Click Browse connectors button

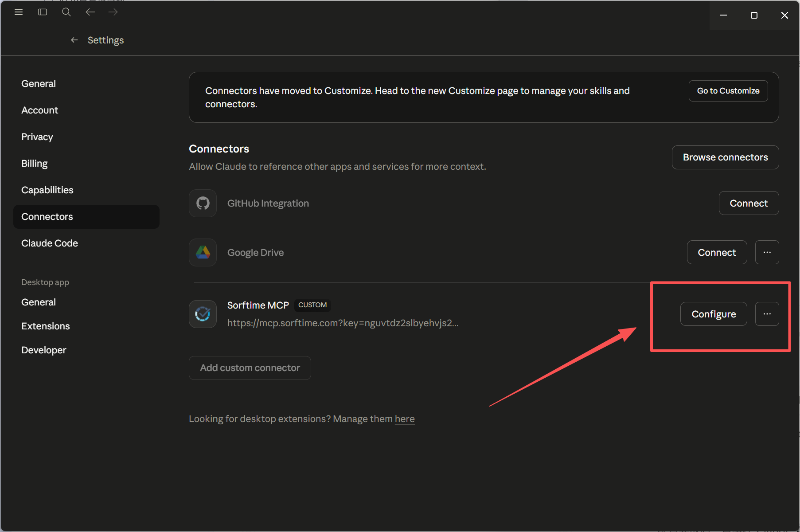coord(725,157)
